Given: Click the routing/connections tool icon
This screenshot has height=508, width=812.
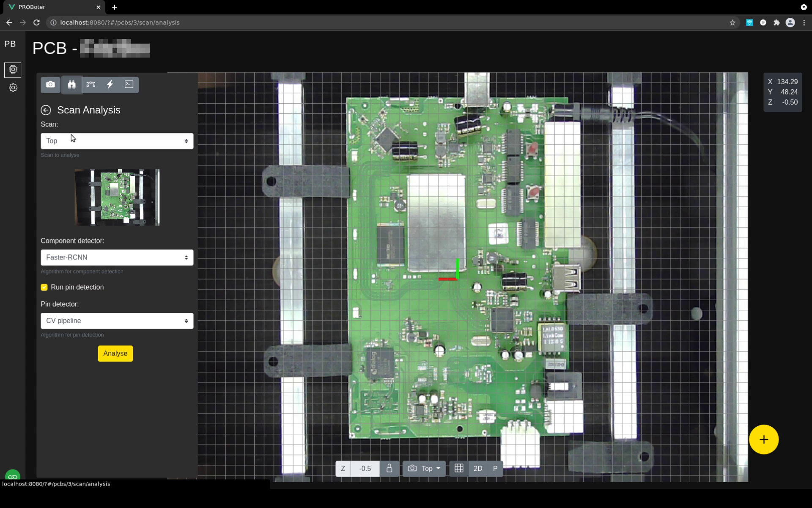Looking at the screenshot, I should 91,84.
